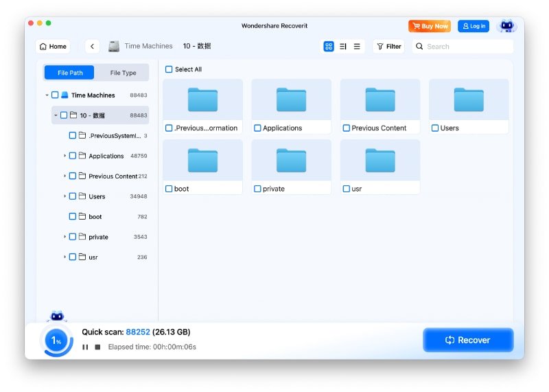Open the .Previous...ormation folder thumbnail
This screenshot has width=549, height=392.
202,100
